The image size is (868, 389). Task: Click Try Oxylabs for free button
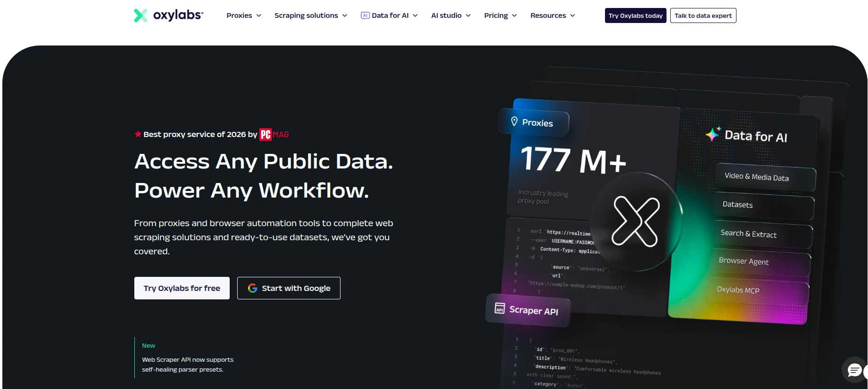[182, 288]
